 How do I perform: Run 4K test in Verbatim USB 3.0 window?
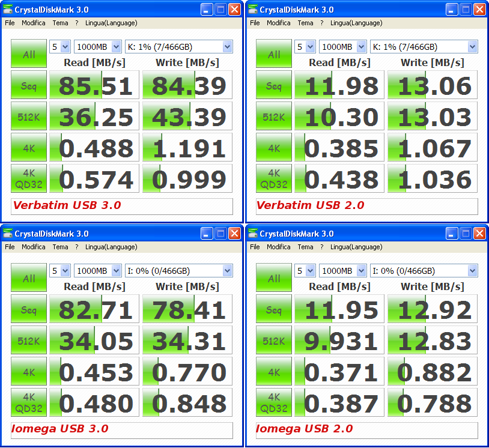[x=29, y=147]
